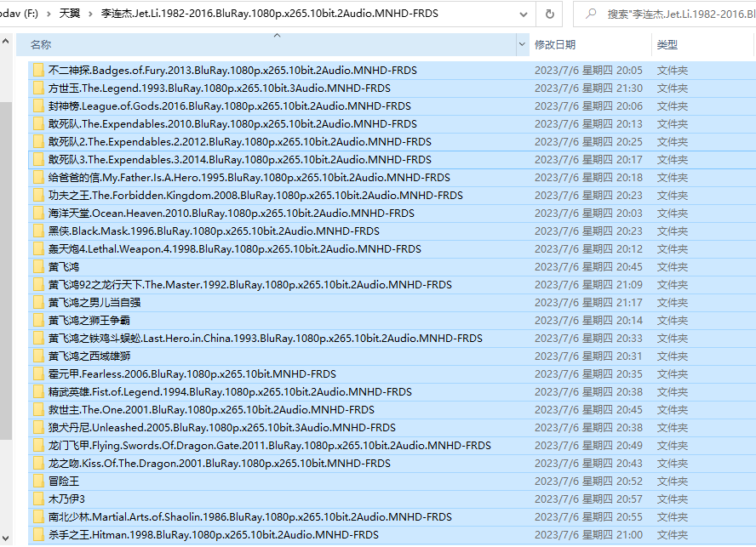Select folder name 霍元甲.Fearless.2006.BluRay
756x547 pixels.
(x=192, y=374)
